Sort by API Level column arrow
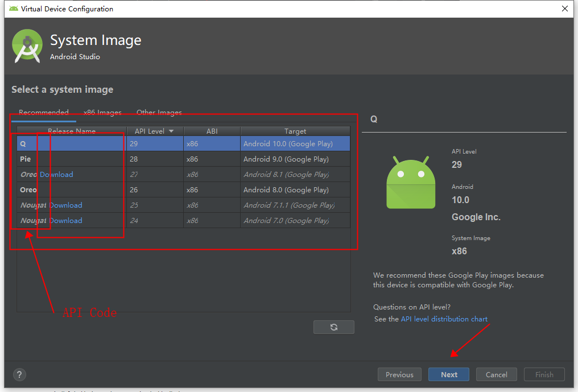Viewport: 578px width, 392px height. [x=171, y=131]
